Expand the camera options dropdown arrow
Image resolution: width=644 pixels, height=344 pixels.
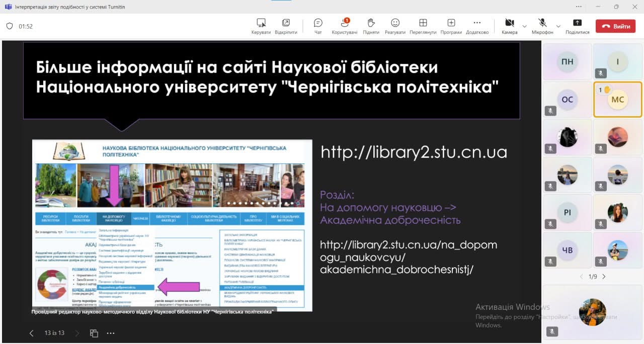524,26
